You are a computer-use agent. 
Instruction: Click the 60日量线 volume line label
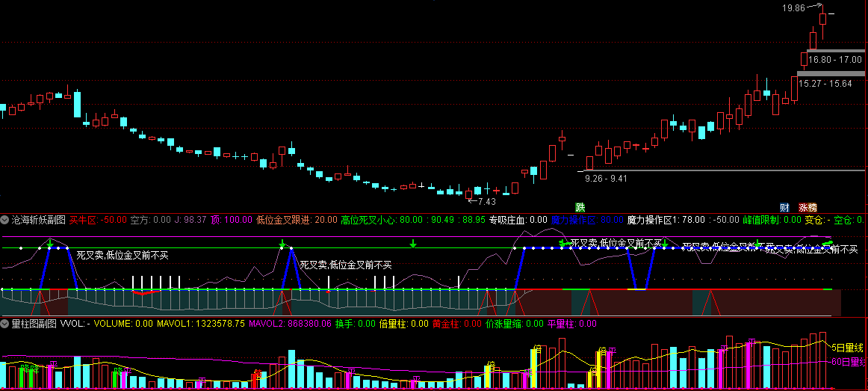[x=848, y=362]
